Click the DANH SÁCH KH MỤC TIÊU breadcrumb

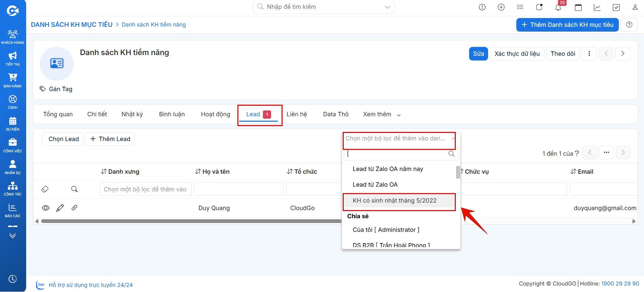(72, 24)
